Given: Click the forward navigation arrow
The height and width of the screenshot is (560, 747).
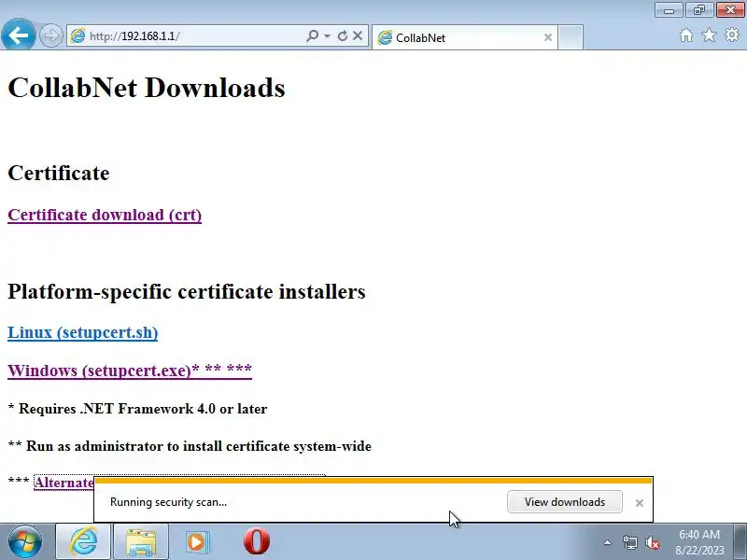Looking at the screenshot, I should click(x=50, y=35).
